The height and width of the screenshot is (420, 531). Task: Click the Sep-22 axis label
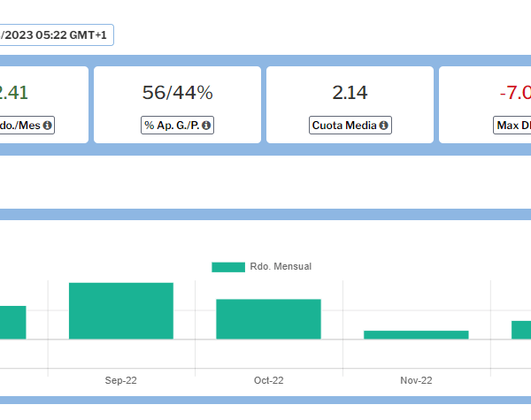coord(121,380)
